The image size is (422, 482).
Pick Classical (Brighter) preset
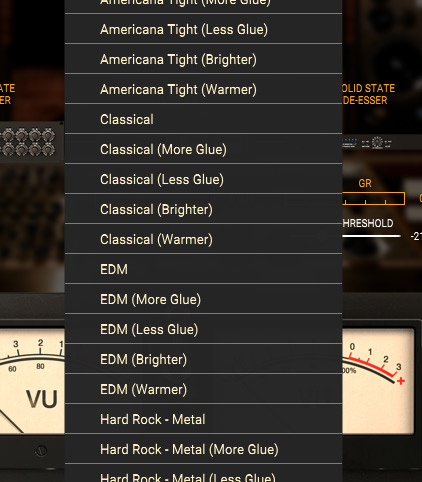click(203, 209)
